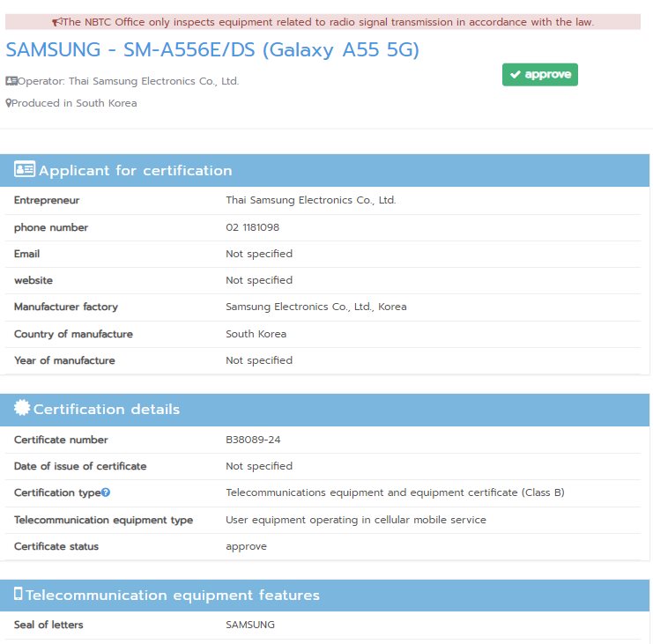
Task: Open the SAMSUNG SM-A556E/DS Galaxy A55 title link
Action: [x=212, y=50]
